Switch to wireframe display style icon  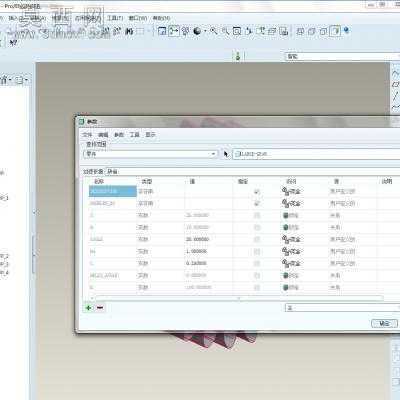pyautogui.click(x=300, y=31)
